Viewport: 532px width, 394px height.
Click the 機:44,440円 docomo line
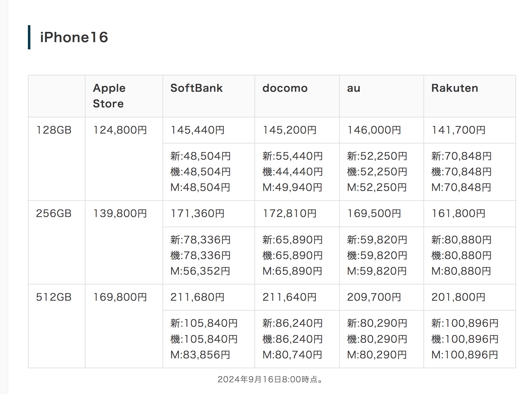tap(293, 172)
